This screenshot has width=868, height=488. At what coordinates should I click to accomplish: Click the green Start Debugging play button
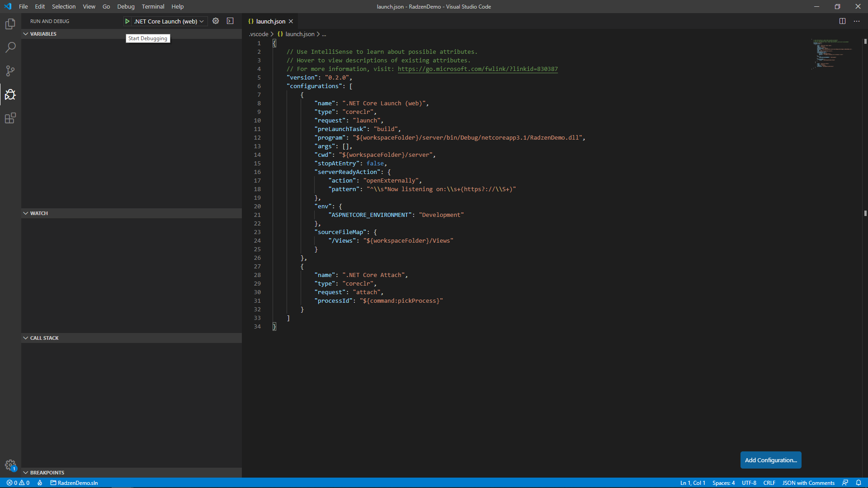[x=127, y=21]
